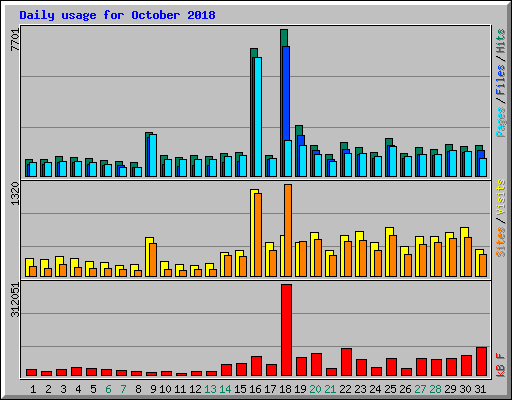Select day label "31" on the x-axis
Viewport: 512px width, 400px height.
coord(480,389)
